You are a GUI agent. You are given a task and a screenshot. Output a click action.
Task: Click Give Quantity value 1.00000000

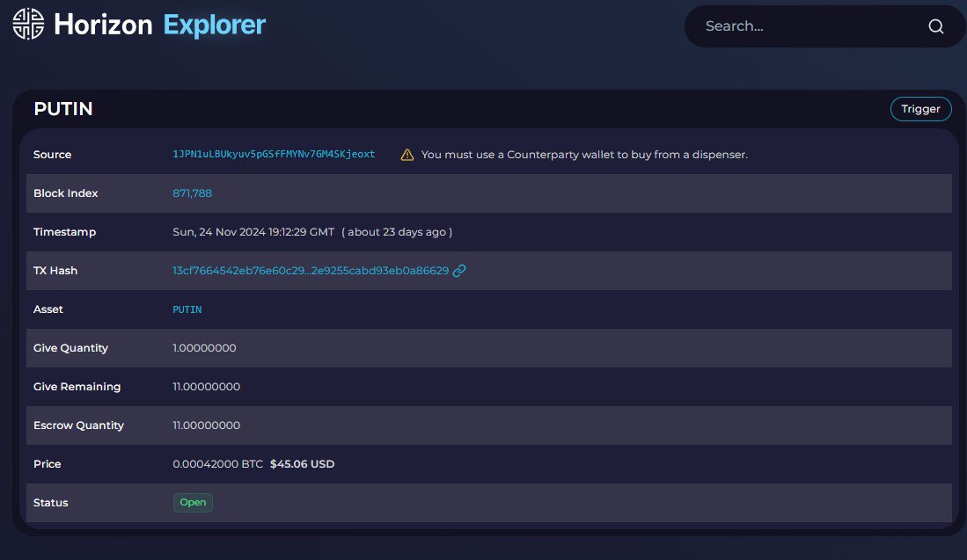pos(204,347)
